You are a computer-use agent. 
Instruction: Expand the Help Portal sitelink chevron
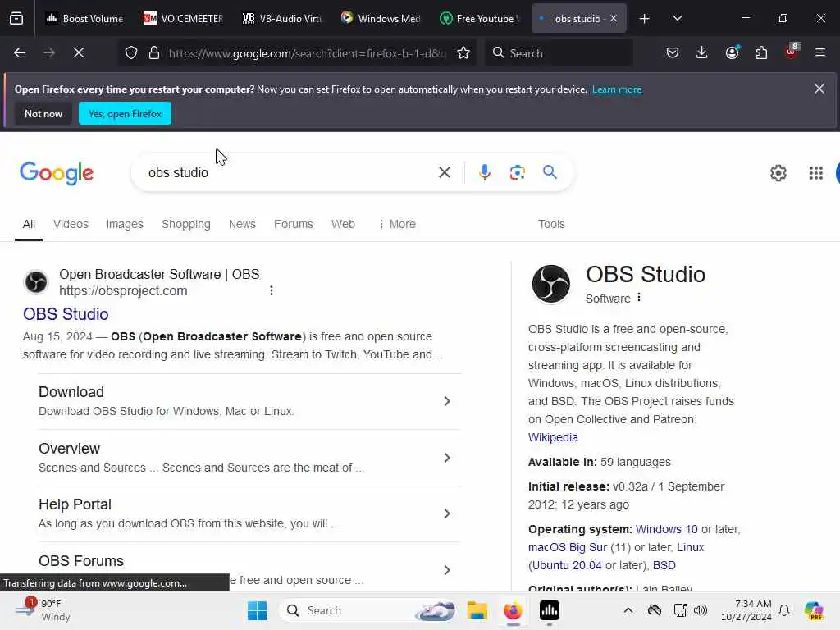pos(447,514)
